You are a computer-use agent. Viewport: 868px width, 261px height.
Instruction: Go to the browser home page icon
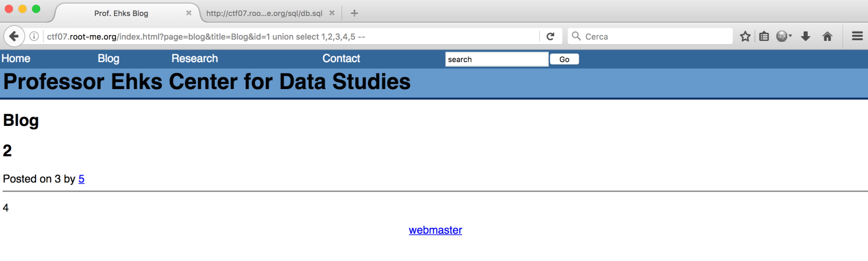point(827,36)
